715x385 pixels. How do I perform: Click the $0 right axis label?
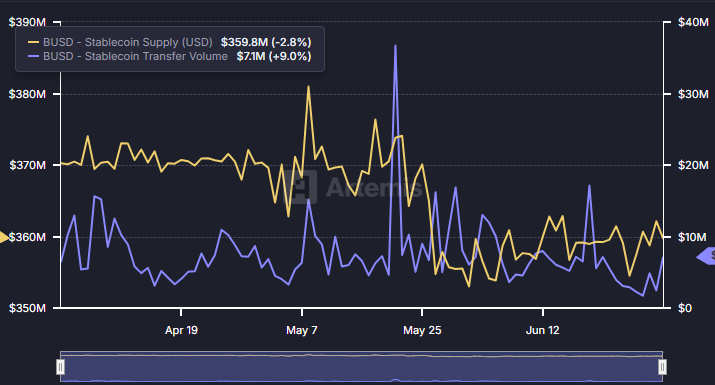coord(685,308)
